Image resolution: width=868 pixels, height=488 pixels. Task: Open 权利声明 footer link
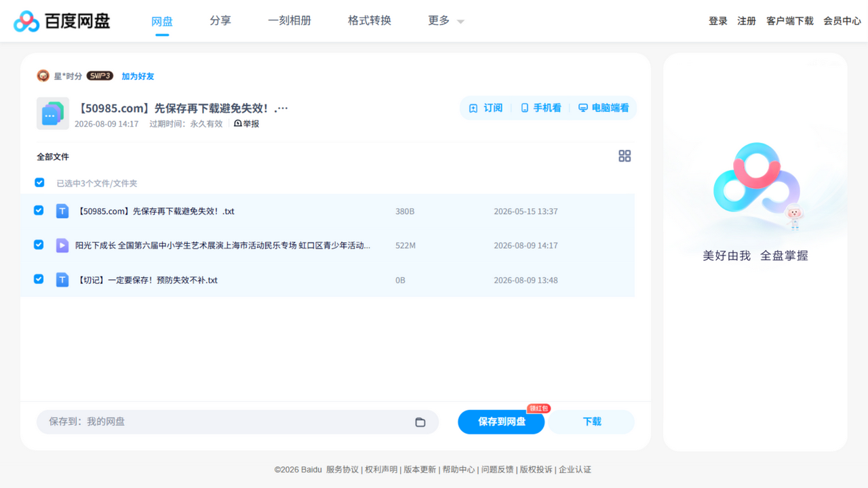coord(381,469)
